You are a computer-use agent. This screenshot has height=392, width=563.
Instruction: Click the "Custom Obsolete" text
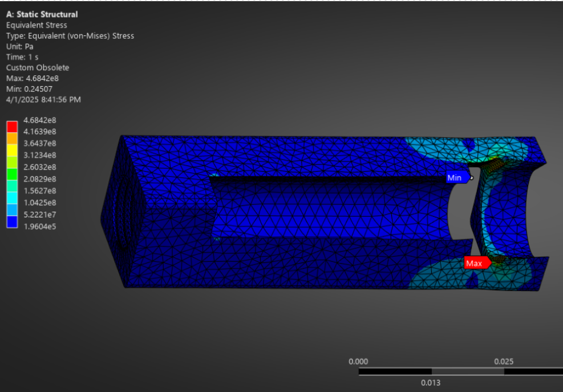pos(37,67)
